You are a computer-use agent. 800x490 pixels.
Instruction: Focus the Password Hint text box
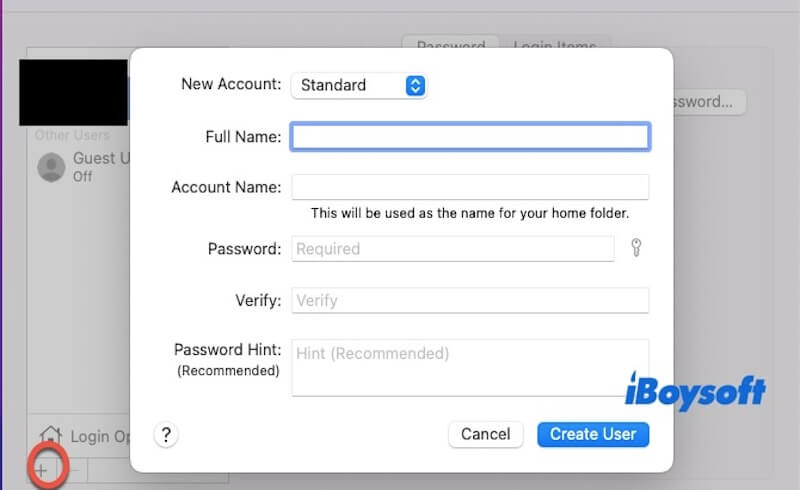(470, 367)
